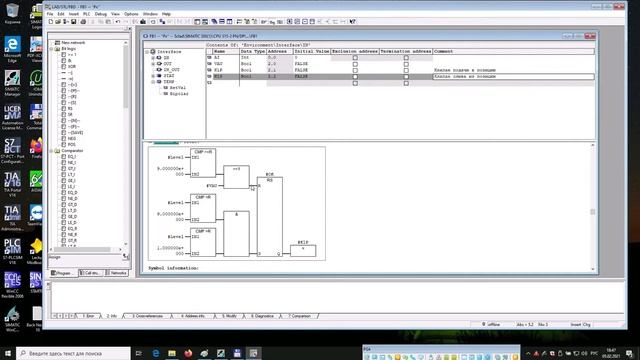Select the EQ_I comparator element
The width and height of the screenshot is (640, 360).
point(71,157)
